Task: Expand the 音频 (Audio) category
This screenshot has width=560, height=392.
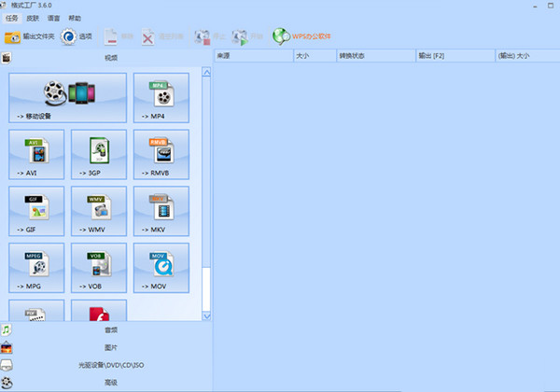Action: [x=110, y=330]
